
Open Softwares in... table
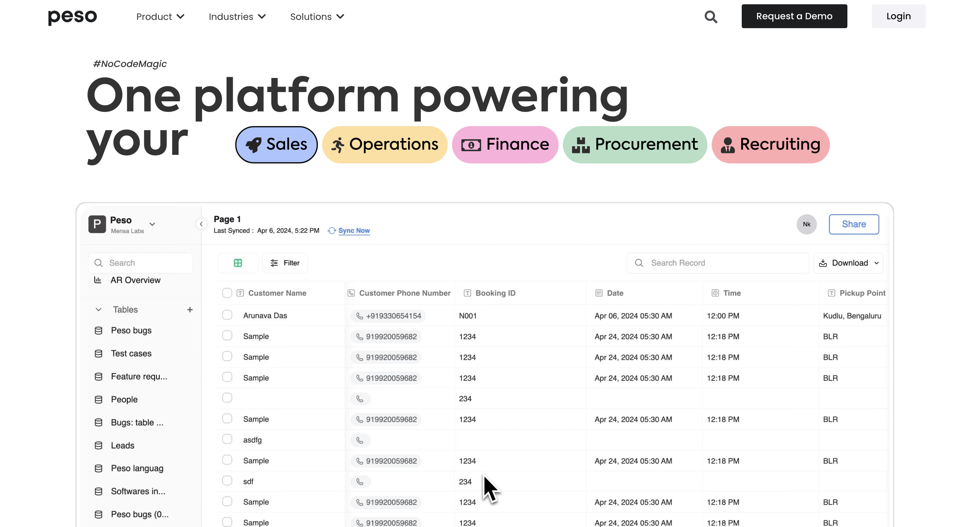coord(138,491)
